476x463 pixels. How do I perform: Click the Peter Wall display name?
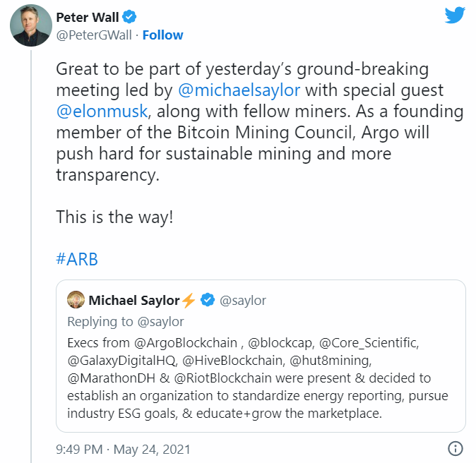[87, 16]
